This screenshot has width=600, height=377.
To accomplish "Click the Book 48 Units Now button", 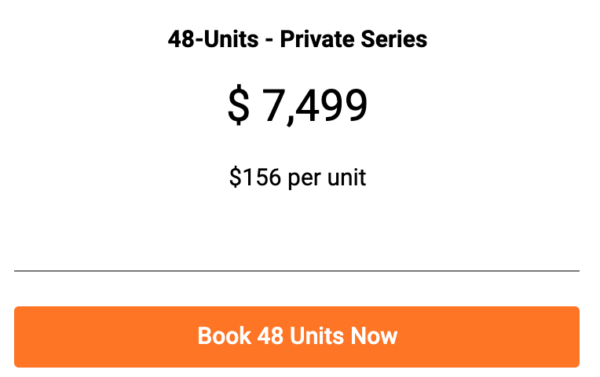I will [x=297, y=336].
